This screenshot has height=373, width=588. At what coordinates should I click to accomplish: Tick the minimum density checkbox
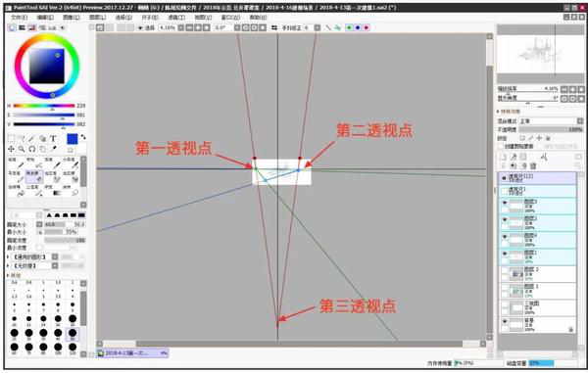(x=39, y=248)
